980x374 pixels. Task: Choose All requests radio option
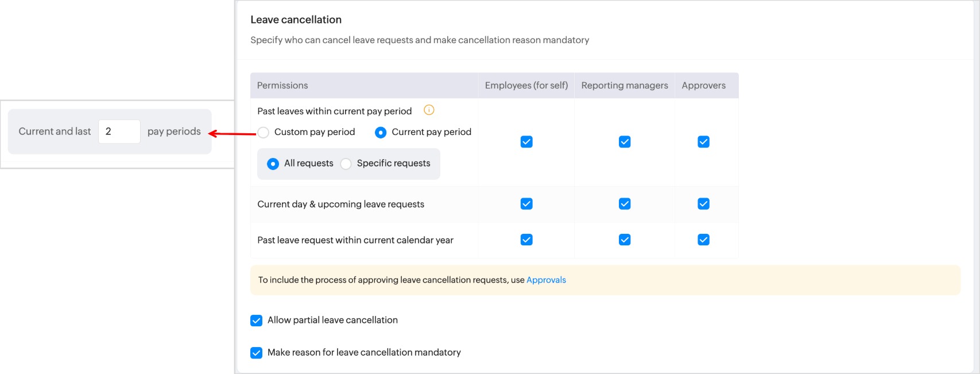point(273,164)
